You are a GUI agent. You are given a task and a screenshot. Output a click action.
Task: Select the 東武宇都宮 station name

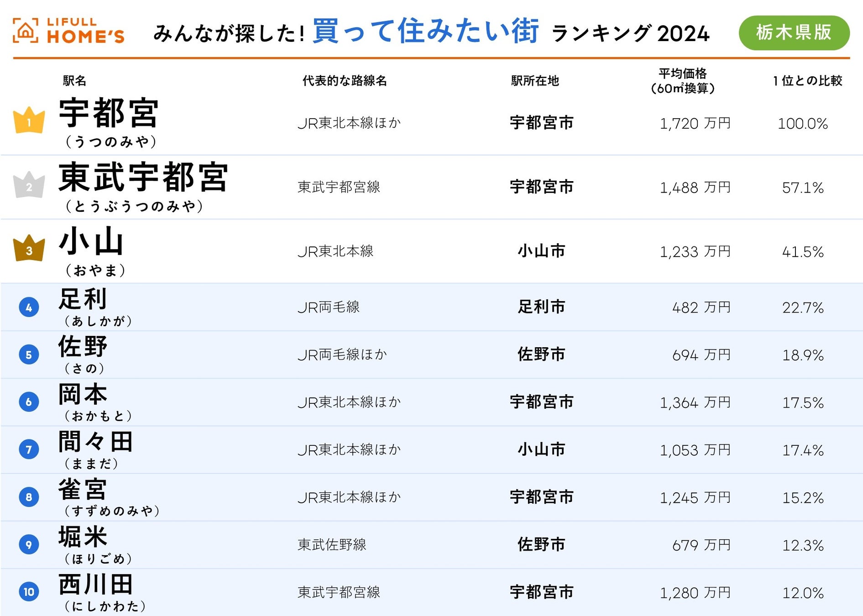click(x=143, y=177)
